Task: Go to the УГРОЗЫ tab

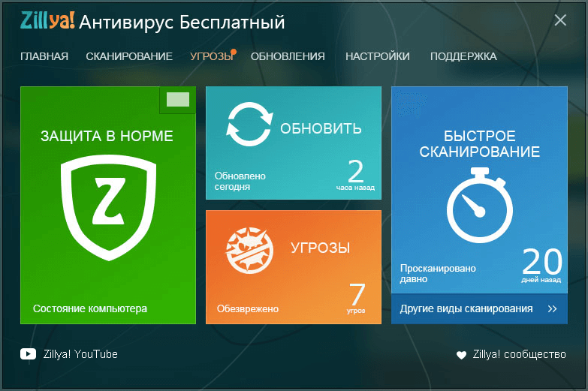Action: click(212, 56)
